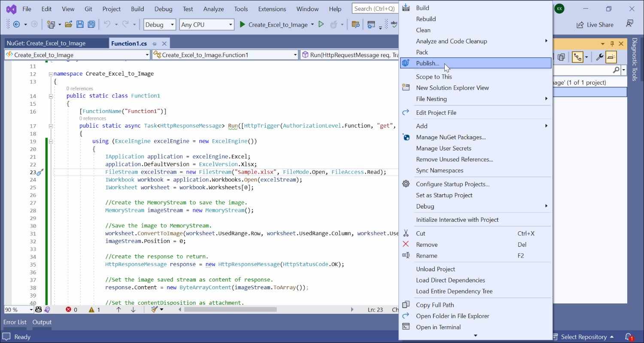Click the Visual Studio logo icon

point(11,9)
